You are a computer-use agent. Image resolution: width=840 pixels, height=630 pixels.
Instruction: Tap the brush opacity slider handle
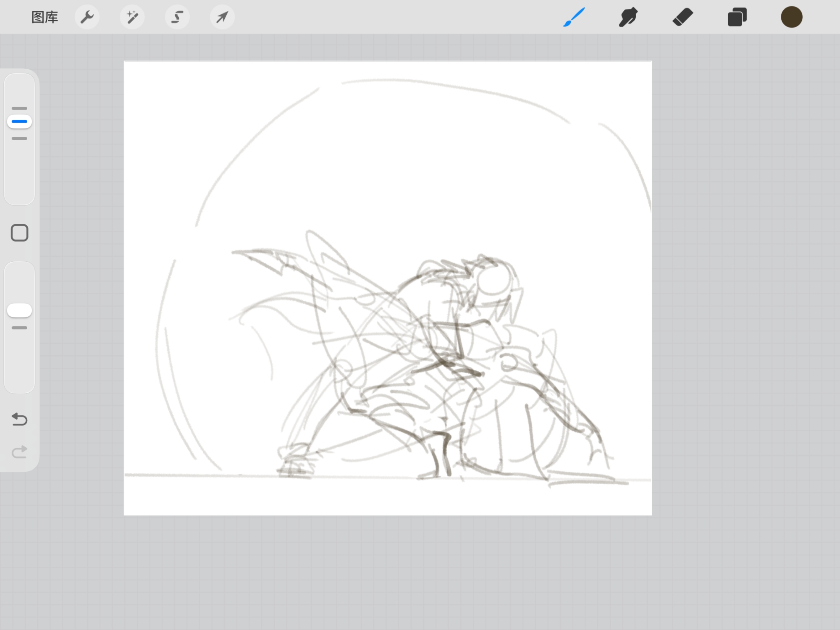click(19, 310)
